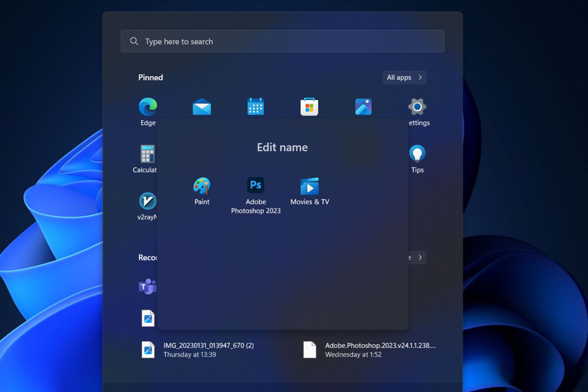
Task: Open Microsoft Edge from pinned apps
Action: [148, 107]
